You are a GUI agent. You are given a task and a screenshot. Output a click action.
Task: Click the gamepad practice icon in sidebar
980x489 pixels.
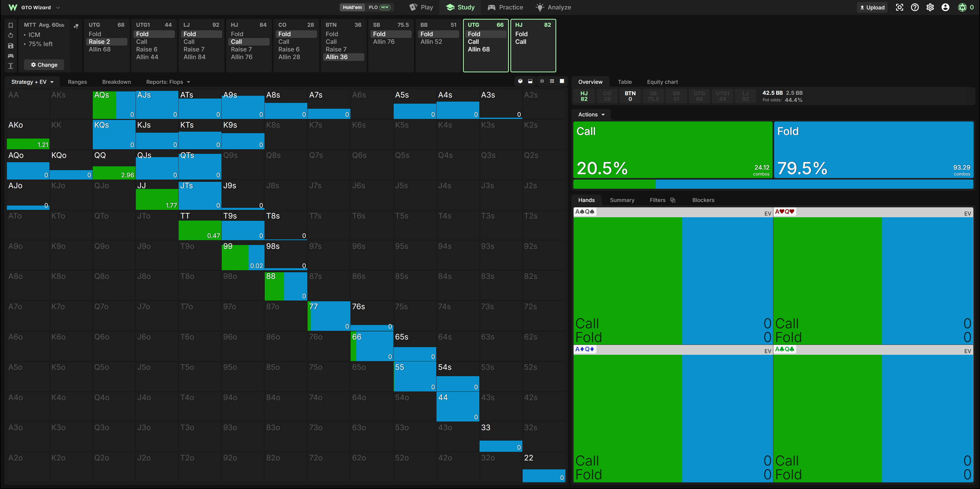click(x=11, y=56)
